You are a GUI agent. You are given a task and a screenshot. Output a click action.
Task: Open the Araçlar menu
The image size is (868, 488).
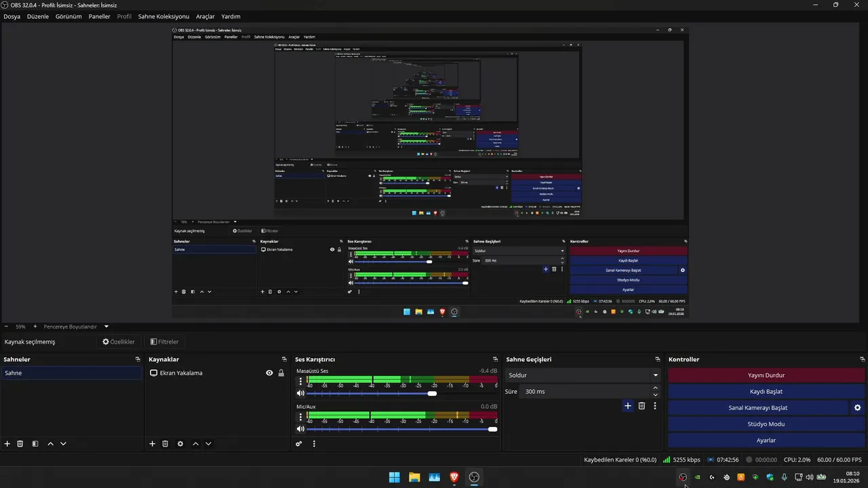[205, 16]
